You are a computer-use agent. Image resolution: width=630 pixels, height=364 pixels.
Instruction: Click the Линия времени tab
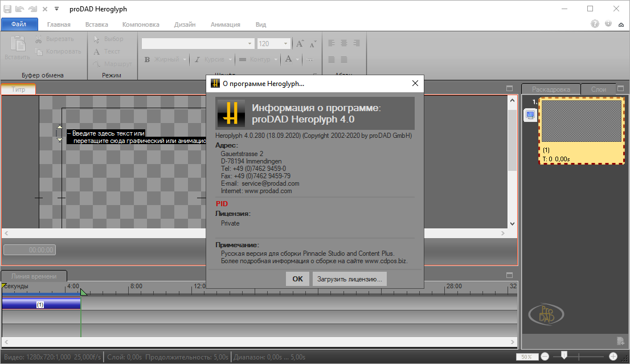[x=34, y=276]
